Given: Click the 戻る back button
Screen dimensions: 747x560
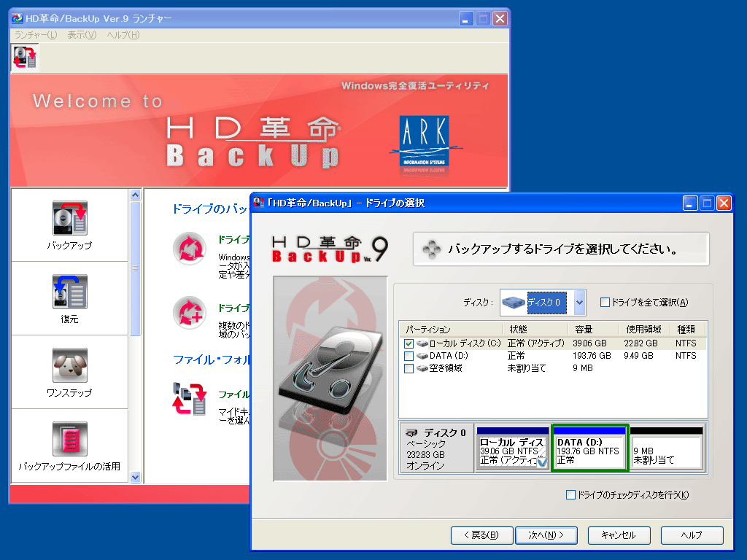Looking at the screenshot, I should 481,535.
